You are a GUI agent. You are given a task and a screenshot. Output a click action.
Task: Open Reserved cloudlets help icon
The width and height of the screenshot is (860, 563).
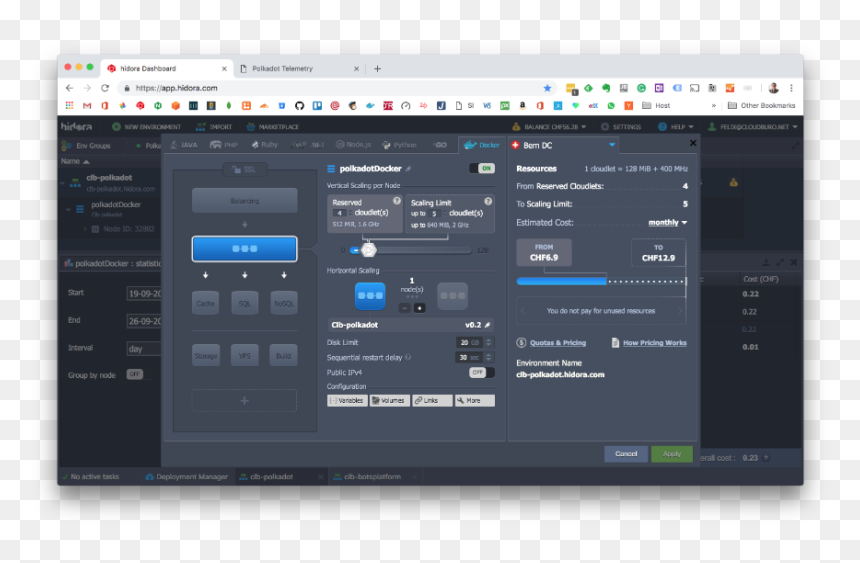click(397, 201)
